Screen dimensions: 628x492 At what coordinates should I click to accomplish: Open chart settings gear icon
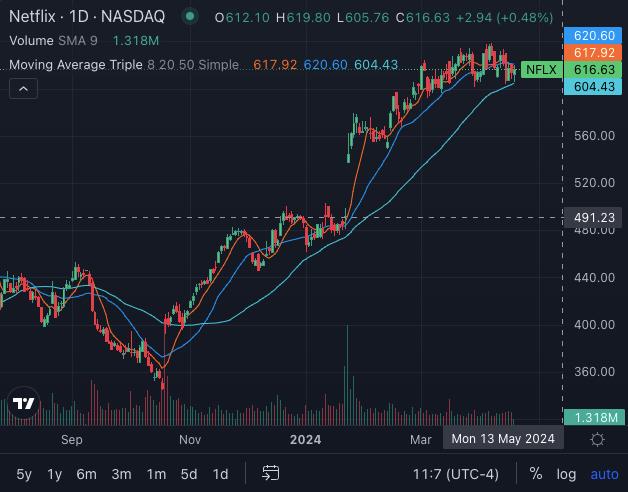(x=597, y=439)
